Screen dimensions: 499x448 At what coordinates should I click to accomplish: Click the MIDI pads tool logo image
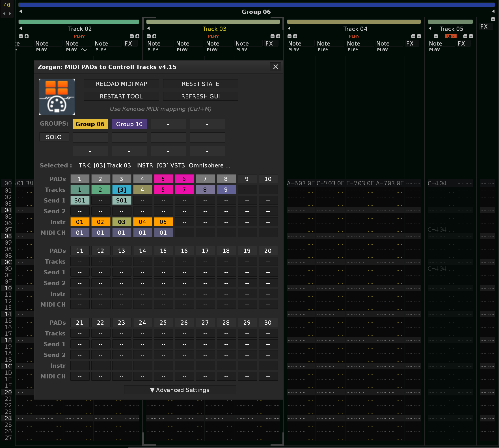57,97
